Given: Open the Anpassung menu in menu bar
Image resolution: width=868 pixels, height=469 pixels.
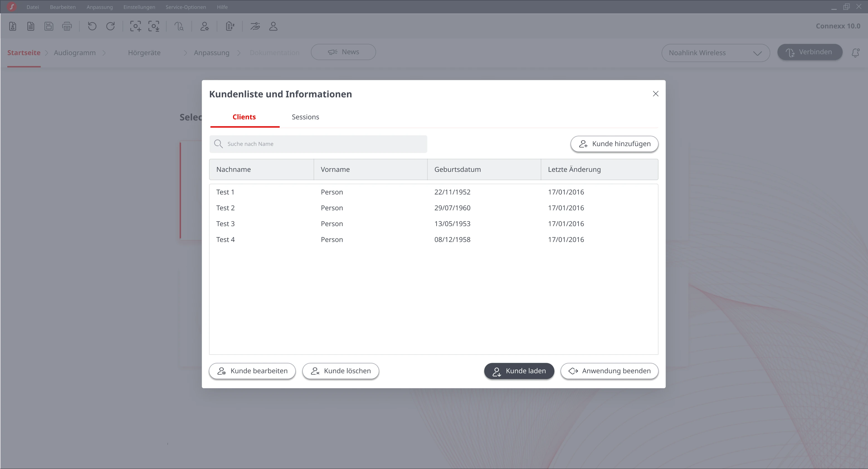Looking at the screenshot, I should click(x=100, y=7).
